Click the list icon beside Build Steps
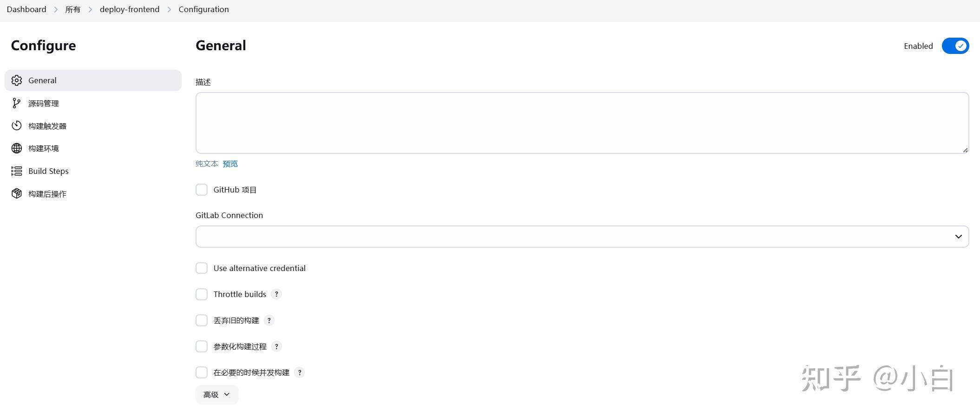The height and width of the screenshot is (417, 980). 16,171
